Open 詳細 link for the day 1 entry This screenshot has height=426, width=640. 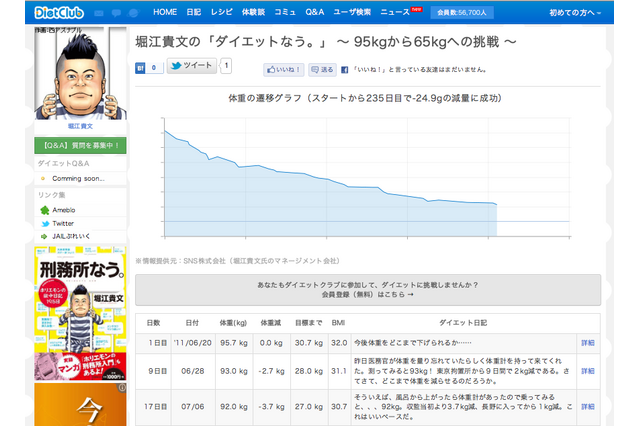[x=587, y=342]
